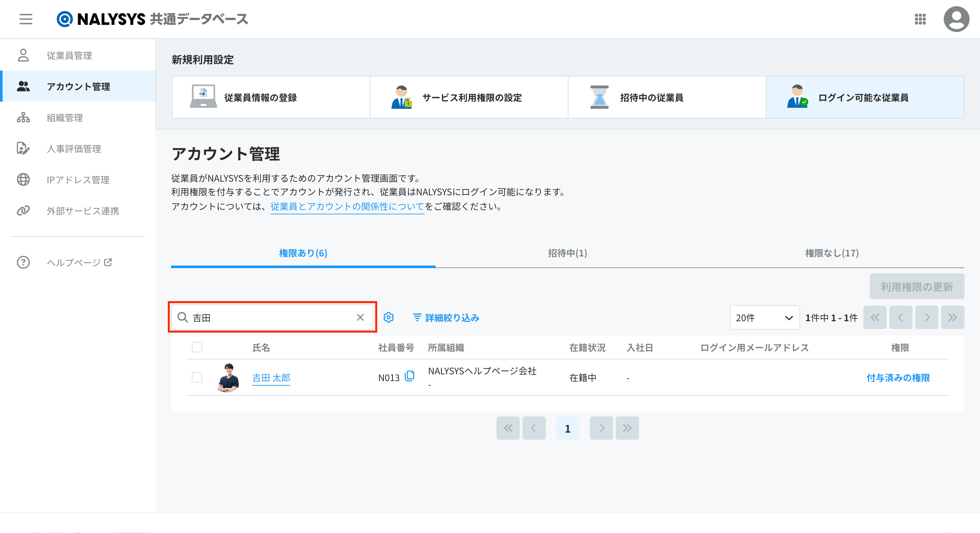
Task: Open 詳細絞り込み filter options
Action: point(446,317)
